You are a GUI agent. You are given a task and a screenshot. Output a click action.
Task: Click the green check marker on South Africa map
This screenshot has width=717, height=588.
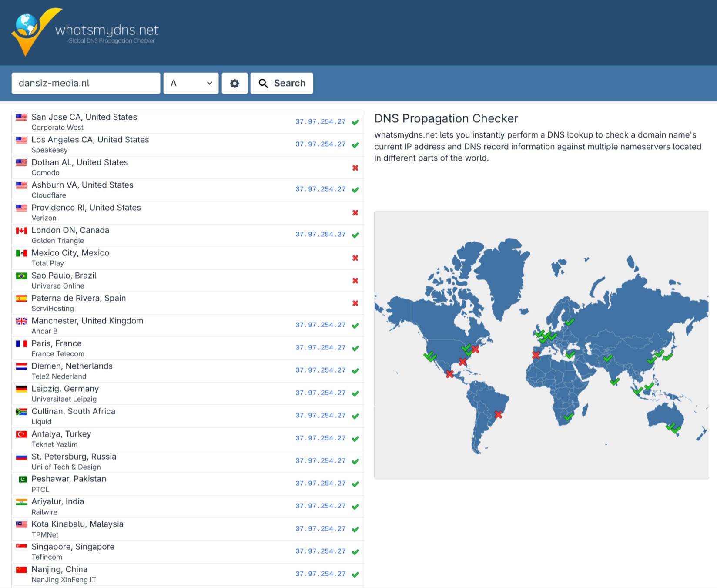pyautogui.click(x=569, y=417)
